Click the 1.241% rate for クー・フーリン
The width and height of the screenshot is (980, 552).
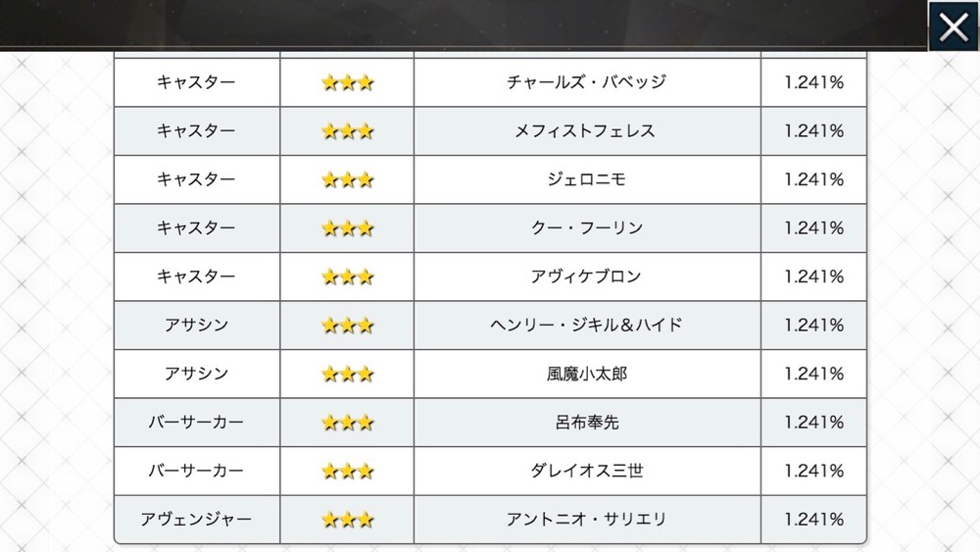[813, 228]
